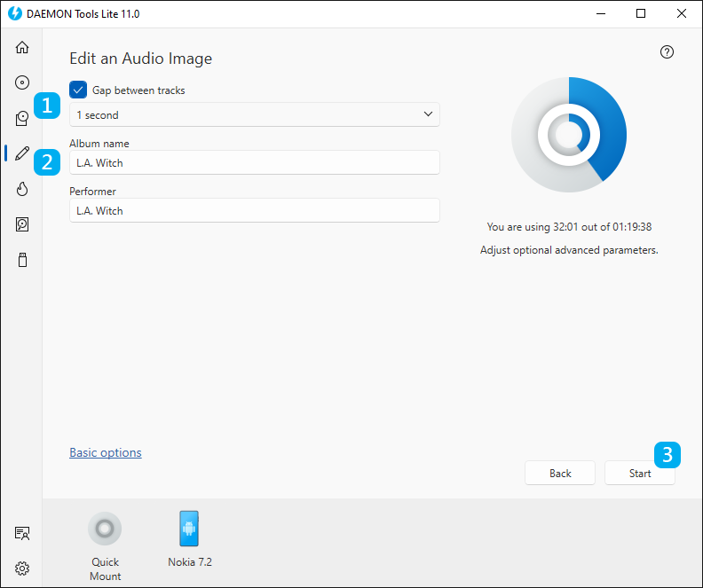This screenshot has width=703, height=588.
Task: Open the virtual HDD icon in sidebar
Action: pyautogui.click(x=22, y=224)
